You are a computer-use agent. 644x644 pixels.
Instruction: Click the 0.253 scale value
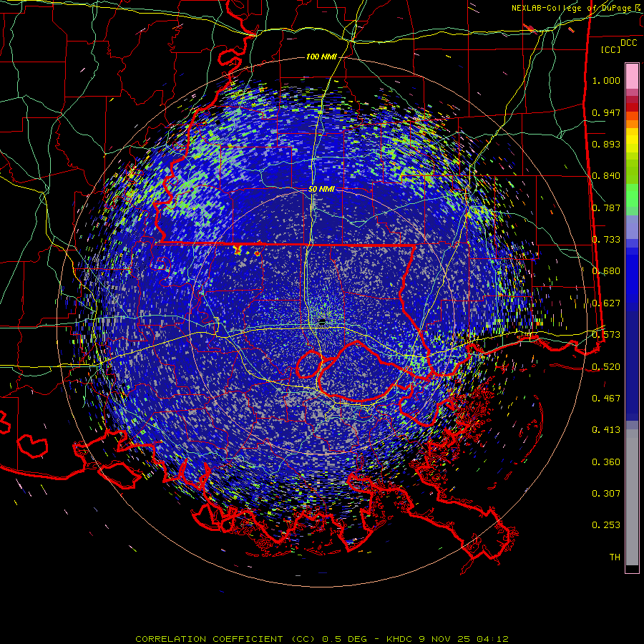pyautogui.click(x=606, y=525)
